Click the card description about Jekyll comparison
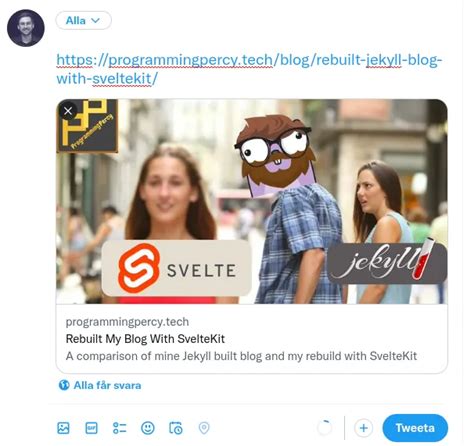 (x=241, y=356)
